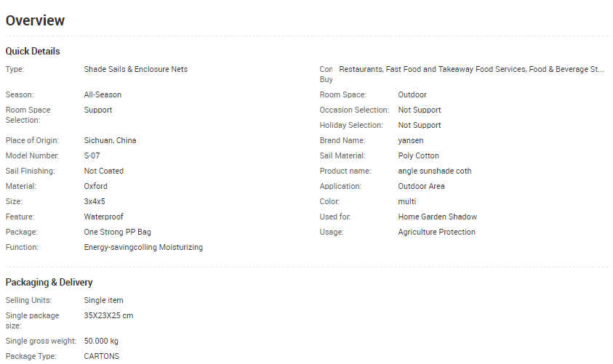Click the yansen brand name value
This screenshot has height=364, width=613.
pyautogui.click(x=411, y=140)
